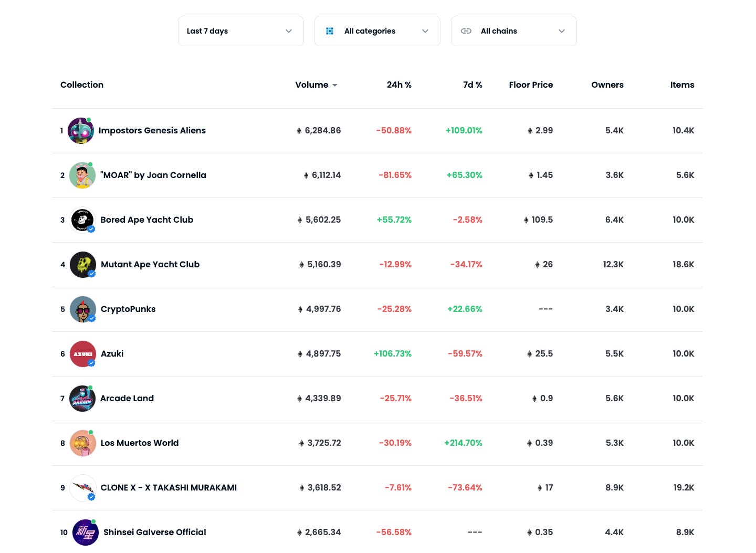Open CLONE X Takashi Murakami avatar
The image size is (756, 553).
point(83,488)
